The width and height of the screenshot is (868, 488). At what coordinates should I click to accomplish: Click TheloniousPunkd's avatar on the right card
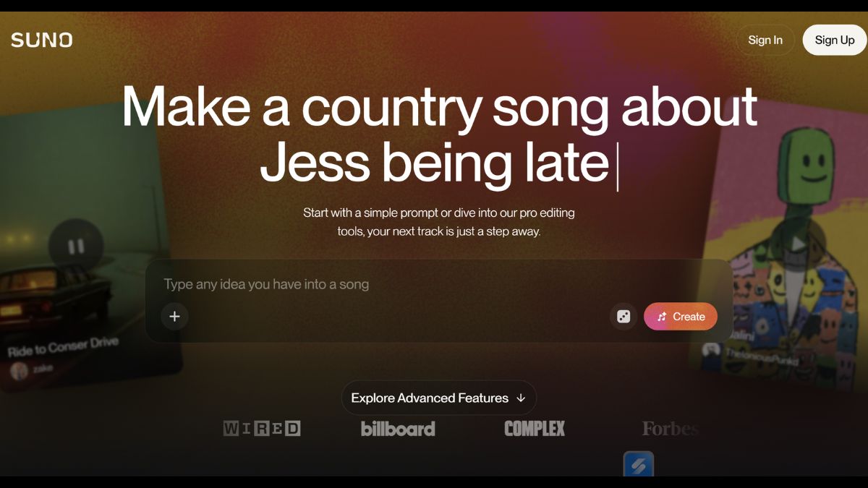point(712,350)
